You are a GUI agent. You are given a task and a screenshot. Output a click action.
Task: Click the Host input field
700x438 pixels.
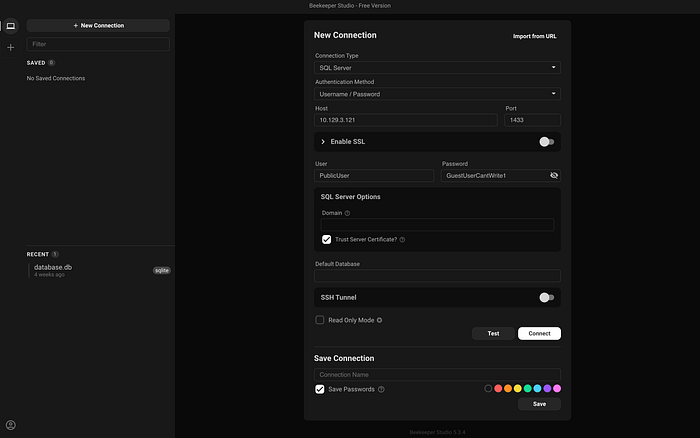coord(405,120)
